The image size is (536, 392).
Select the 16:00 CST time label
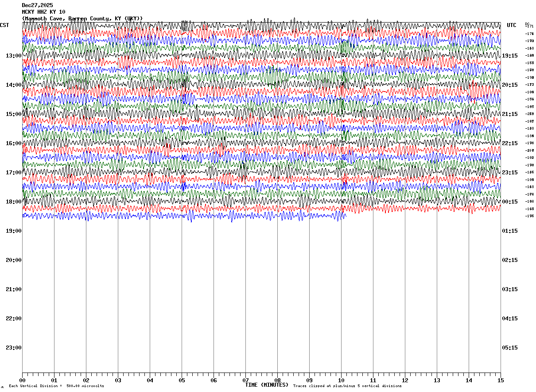tap(14, 143)
